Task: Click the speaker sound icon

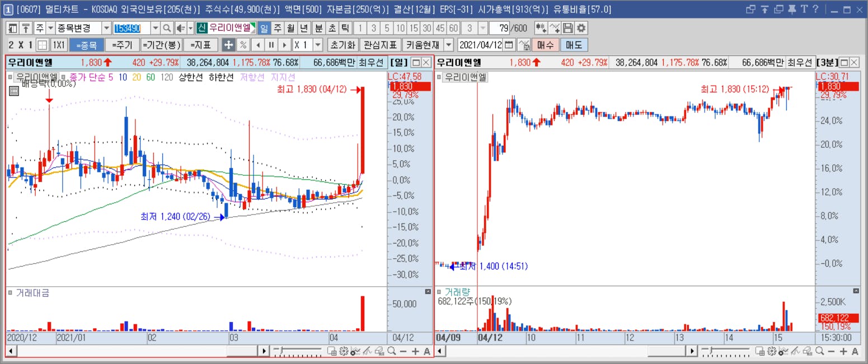Action: (180, 28)
